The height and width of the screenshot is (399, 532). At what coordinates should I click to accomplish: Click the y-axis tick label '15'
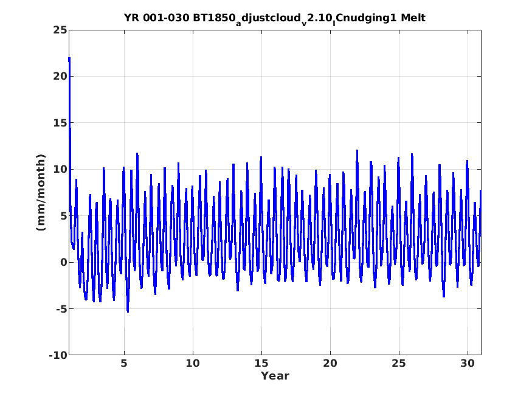point(60,123)
